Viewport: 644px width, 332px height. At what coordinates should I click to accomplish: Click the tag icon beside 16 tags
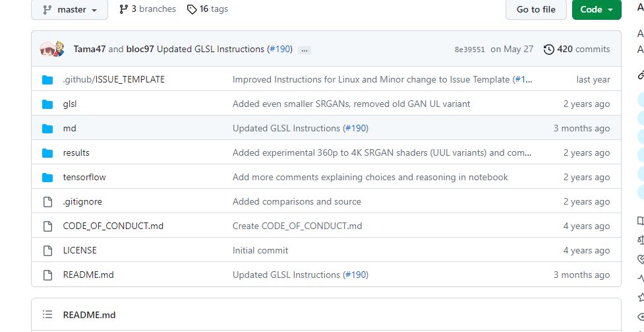coord(192,9)
